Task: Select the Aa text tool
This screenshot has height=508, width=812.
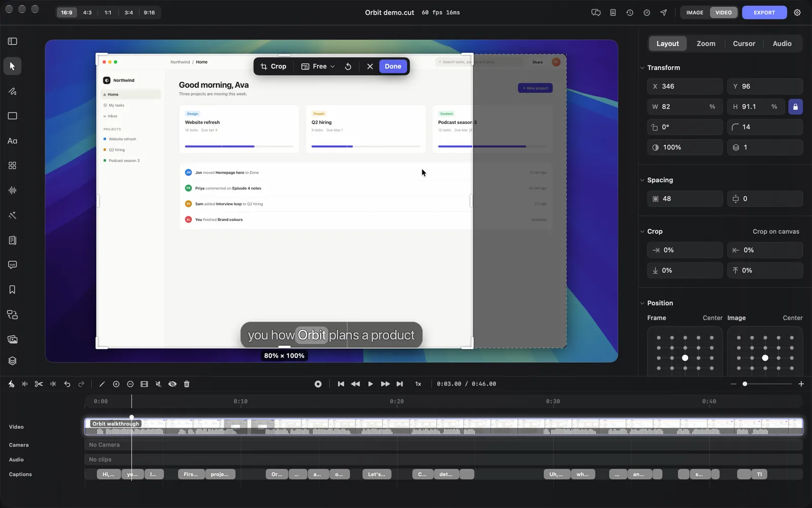Action: point(13,141)
